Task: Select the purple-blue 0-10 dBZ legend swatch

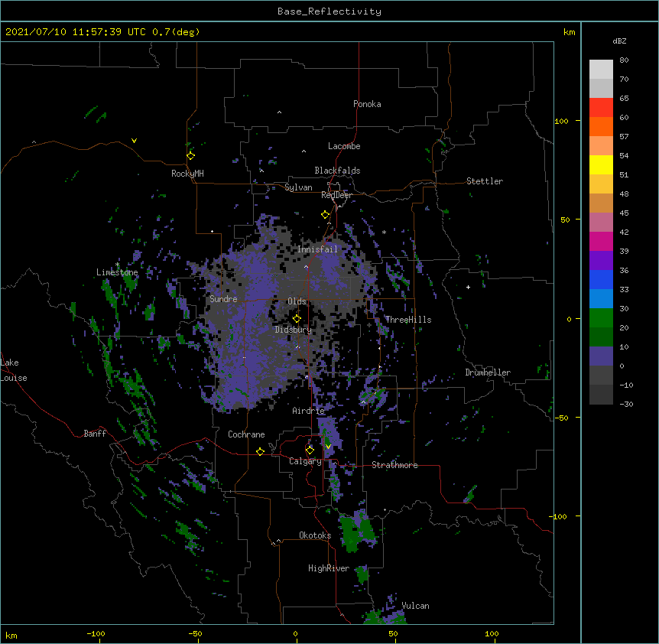Action: [601, 356]
